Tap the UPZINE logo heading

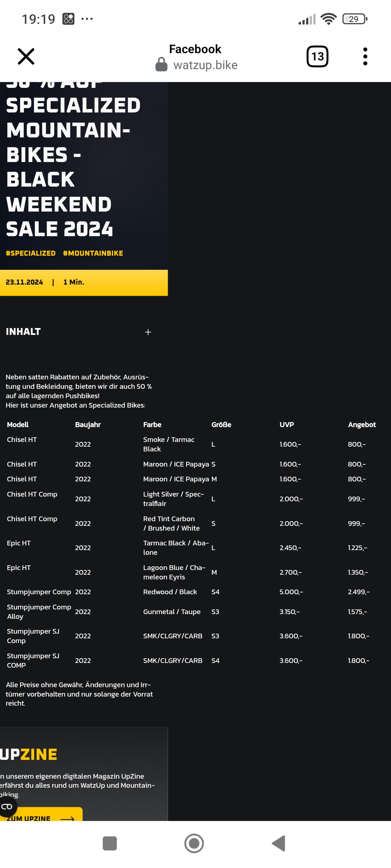pyautogui.click(x=29, y=754)
